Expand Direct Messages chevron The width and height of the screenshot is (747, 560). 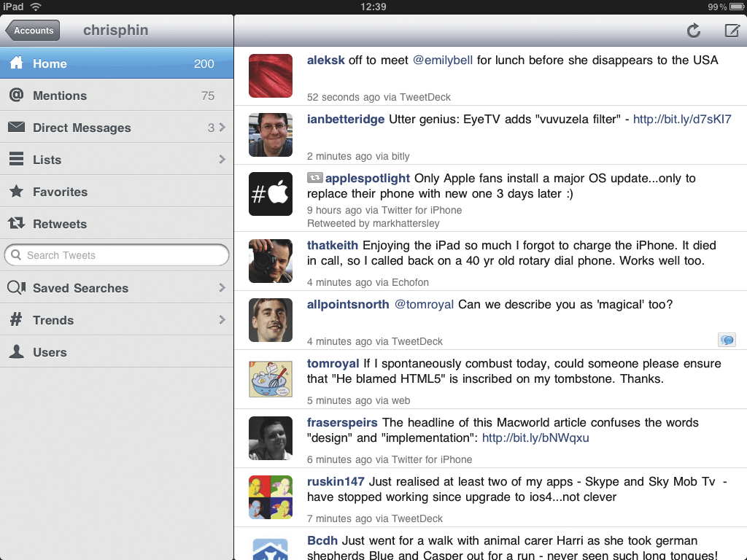[222, 127]
